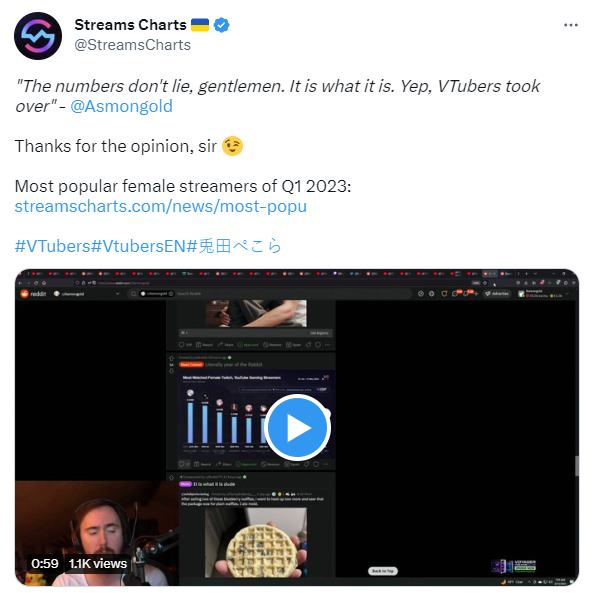Open the tweet's three-dot more options
The image size is (593, 593).
point(570,25)
